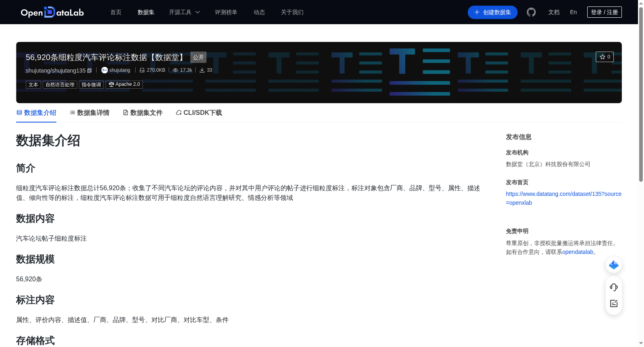Click the download count icon beside 33
Image resolution: width=644 pixels, height=347 pixels.
pos(202,70)
